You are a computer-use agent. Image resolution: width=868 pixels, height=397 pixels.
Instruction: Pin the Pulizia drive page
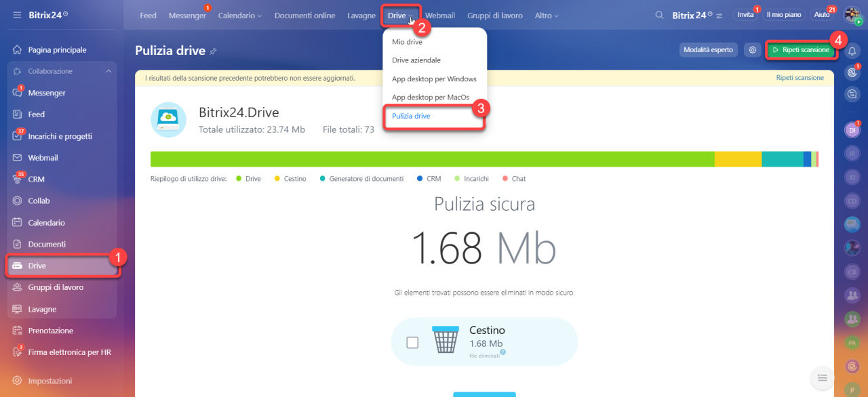pos(213,51)
